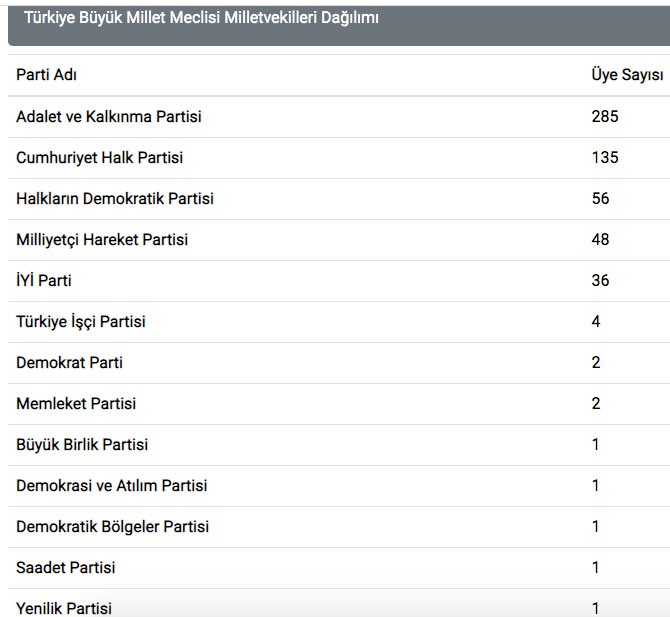Select Türkiye İşçi Partisi entry
670x617 pixels.
pyautogui.click(x=81, y=322)
